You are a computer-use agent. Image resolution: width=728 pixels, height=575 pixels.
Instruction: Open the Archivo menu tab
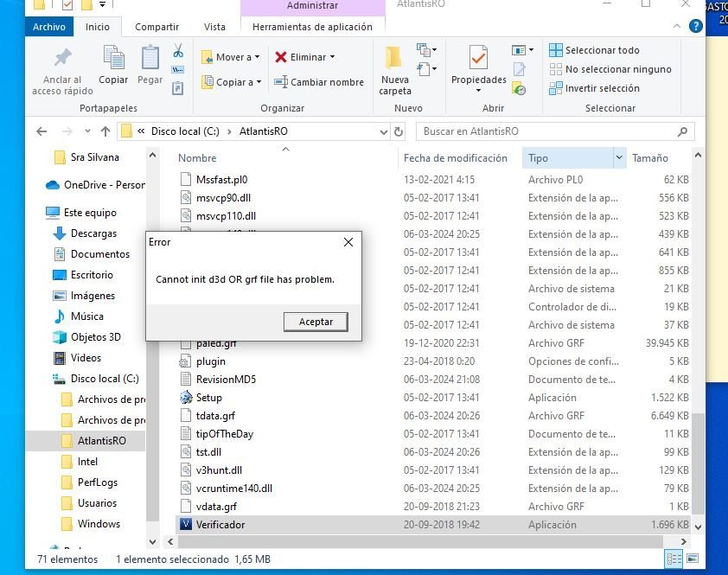[49, 27]
